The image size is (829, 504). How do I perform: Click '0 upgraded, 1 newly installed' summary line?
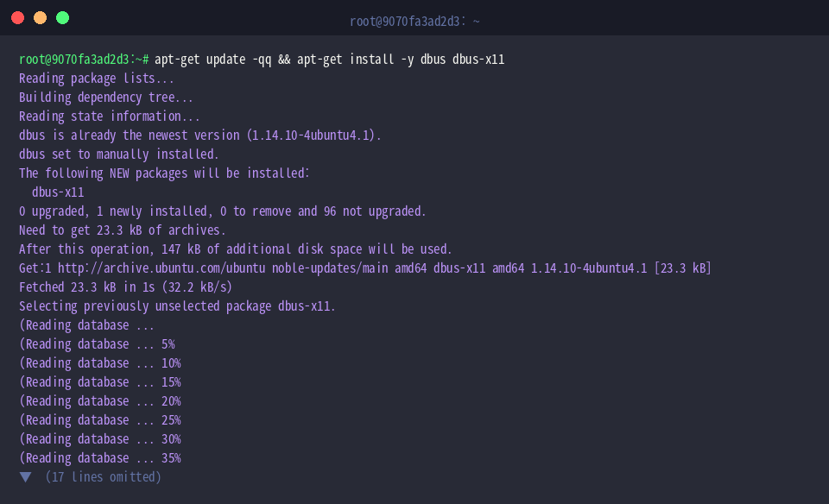[222, 211]
